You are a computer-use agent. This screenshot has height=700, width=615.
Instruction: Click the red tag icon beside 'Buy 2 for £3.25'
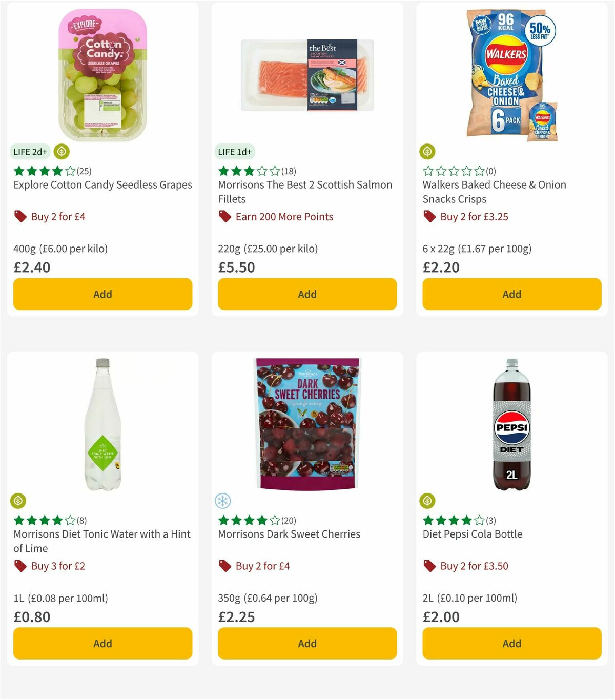tap(429, 216)
